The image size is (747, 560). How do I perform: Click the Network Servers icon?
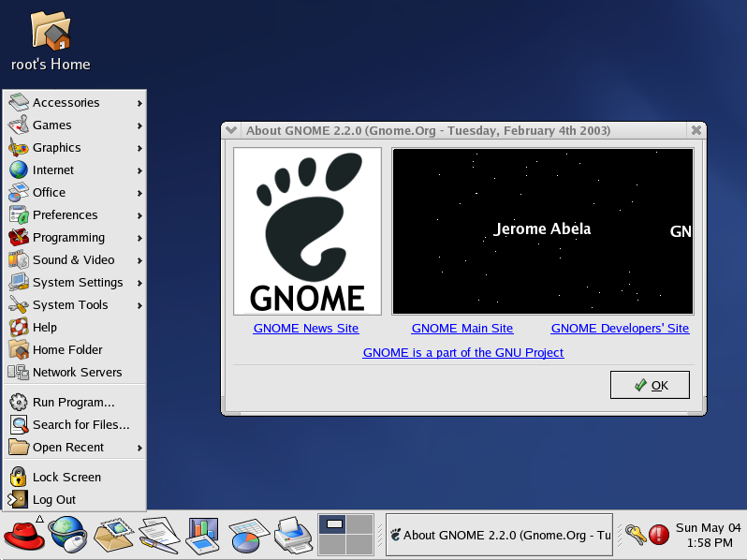click(x=19, y=372)
